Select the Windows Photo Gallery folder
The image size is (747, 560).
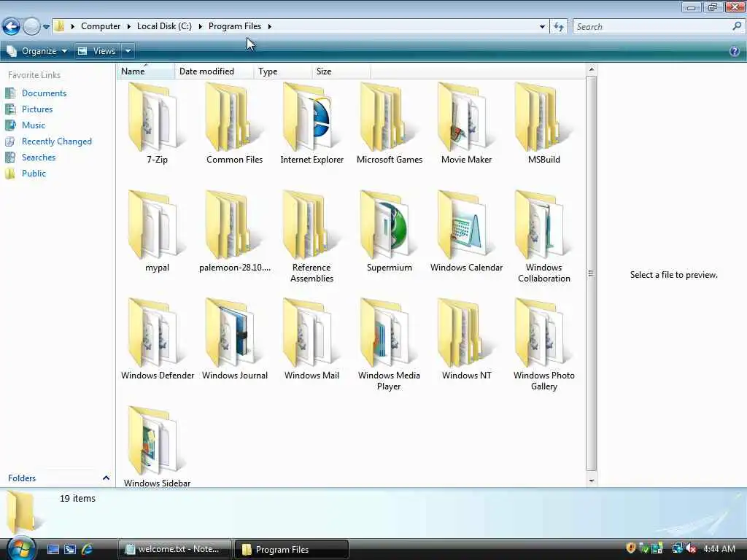543,345
